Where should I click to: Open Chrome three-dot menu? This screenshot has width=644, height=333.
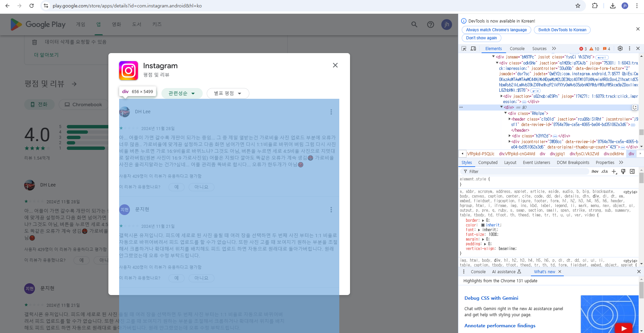[637, 6]
